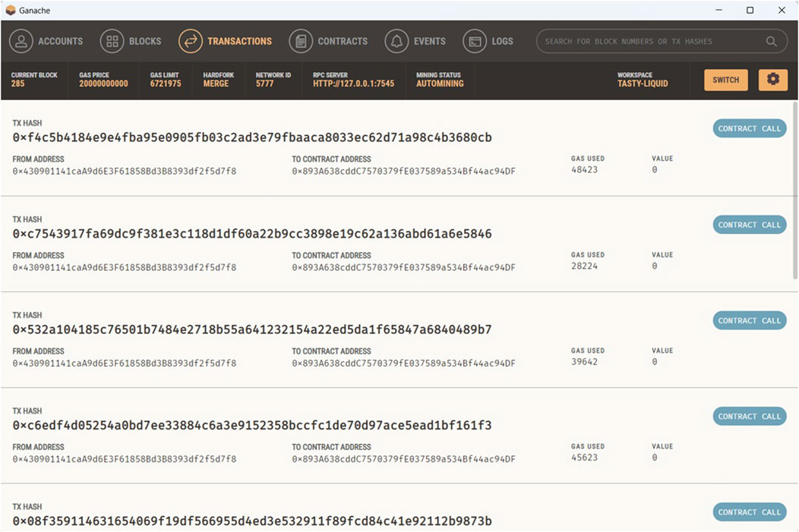
Task: Click the vertical scrollbar of transaction list
Action: tap(795, 190)
